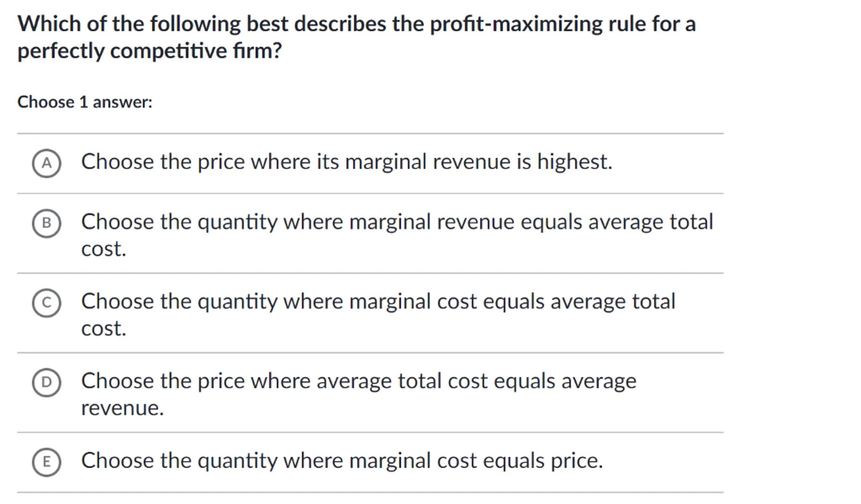
Task: Select radio button B
Action: (x=46, y=223)
